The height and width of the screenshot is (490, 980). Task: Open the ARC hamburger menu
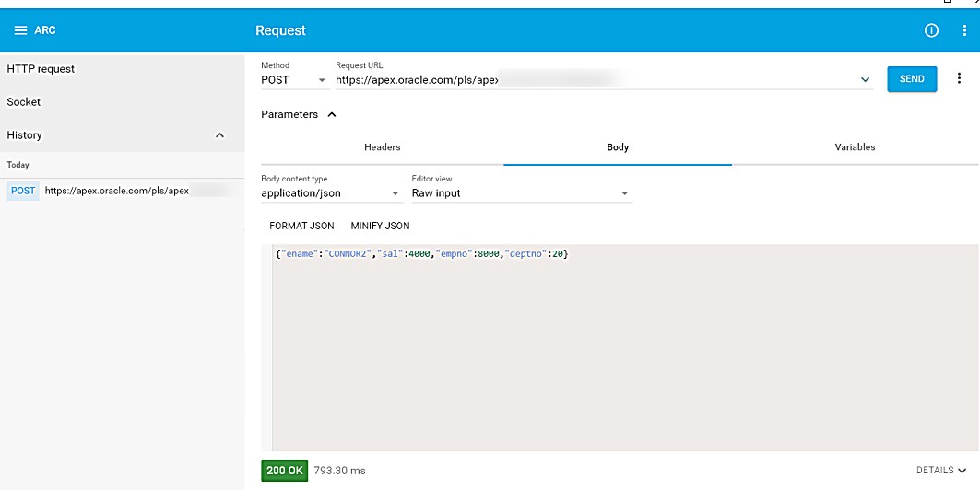pyautogui.click(x=20, y=30)
